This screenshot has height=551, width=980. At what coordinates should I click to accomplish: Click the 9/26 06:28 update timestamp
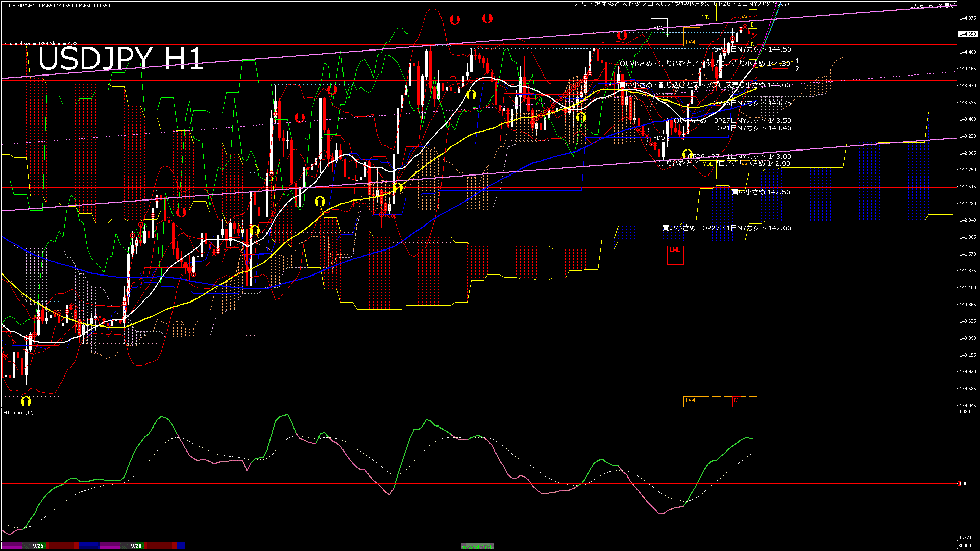[x=933, y=5]
